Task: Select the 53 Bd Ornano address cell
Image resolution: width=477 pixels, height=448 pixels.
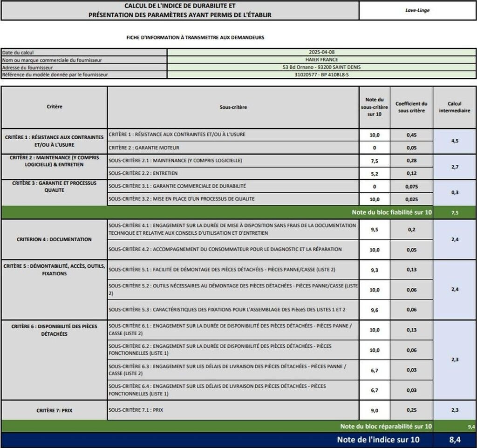Action: (x=321, y=67)
